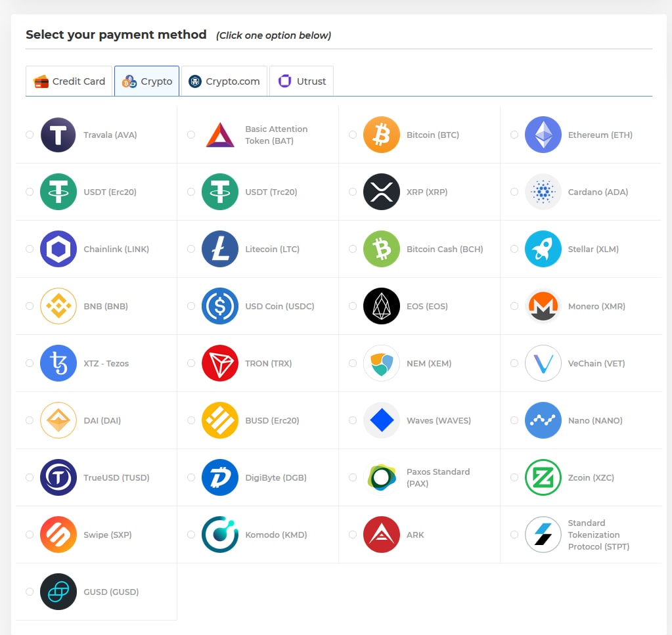Click the Stellar rocket logo

pos(543,249)
